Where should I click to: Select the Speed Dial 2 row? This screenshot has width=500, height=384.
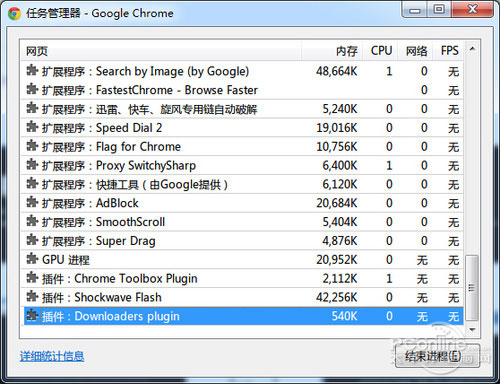pyautogui.click(x=242, y=128)
